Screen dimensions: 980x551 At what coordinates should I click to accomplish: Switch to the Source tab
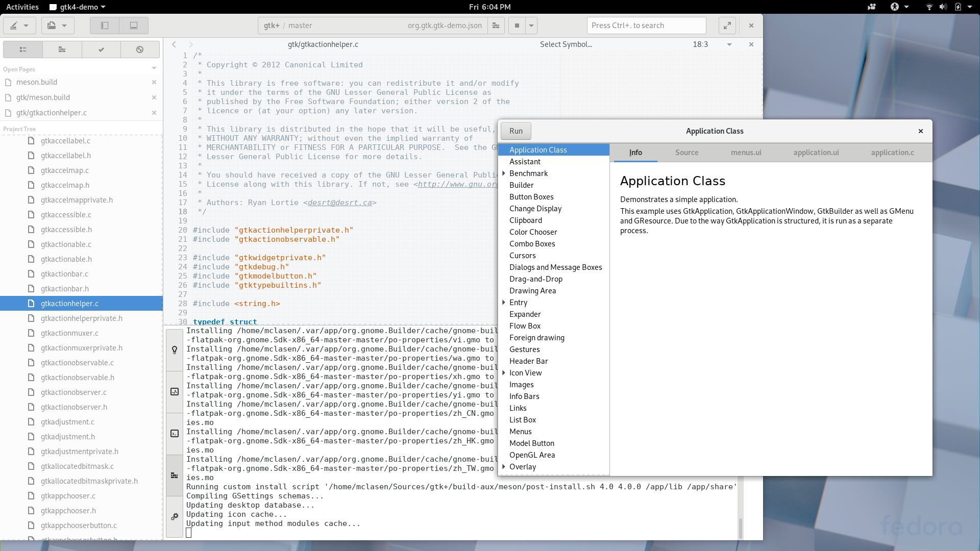(687, 153)
